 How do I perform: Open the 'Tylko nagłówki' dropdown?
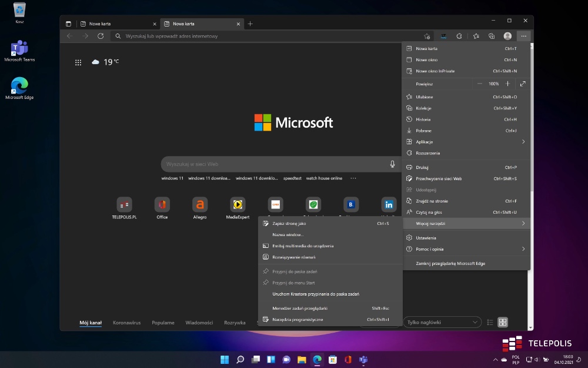[442, 322]
